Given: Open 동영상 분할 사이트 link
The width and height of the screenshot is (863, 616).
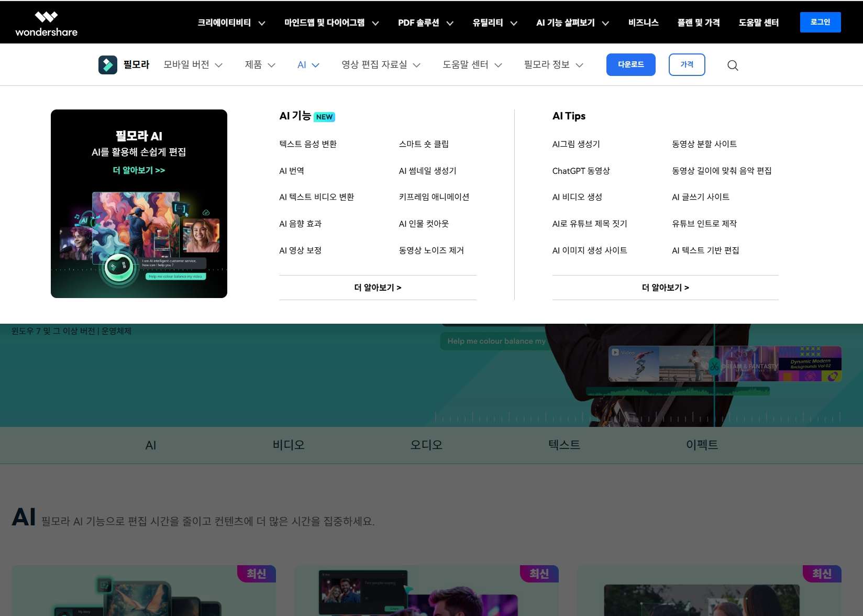Looking at the screenshot, I should [704, 144].
